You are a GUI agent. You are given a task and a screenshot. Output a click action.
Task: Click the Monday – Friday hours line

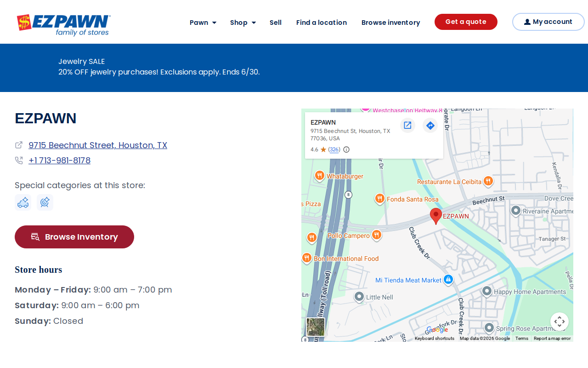click(93, 290)
